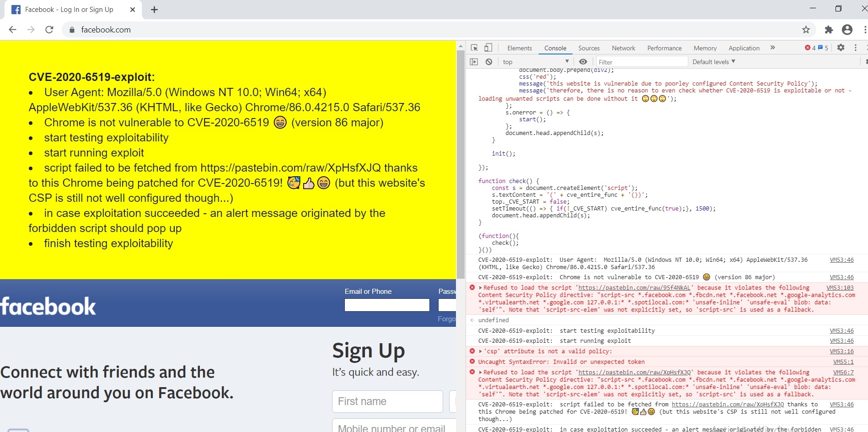Open the Chrome three-dot menu
Viewport: 868px width, 432px height.
865,30
